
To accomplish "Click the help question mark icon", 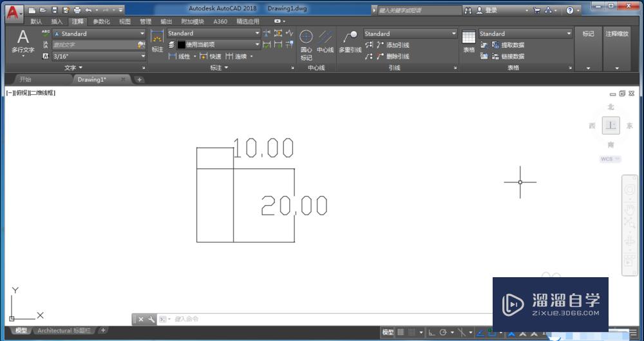I will pos(570,10).
